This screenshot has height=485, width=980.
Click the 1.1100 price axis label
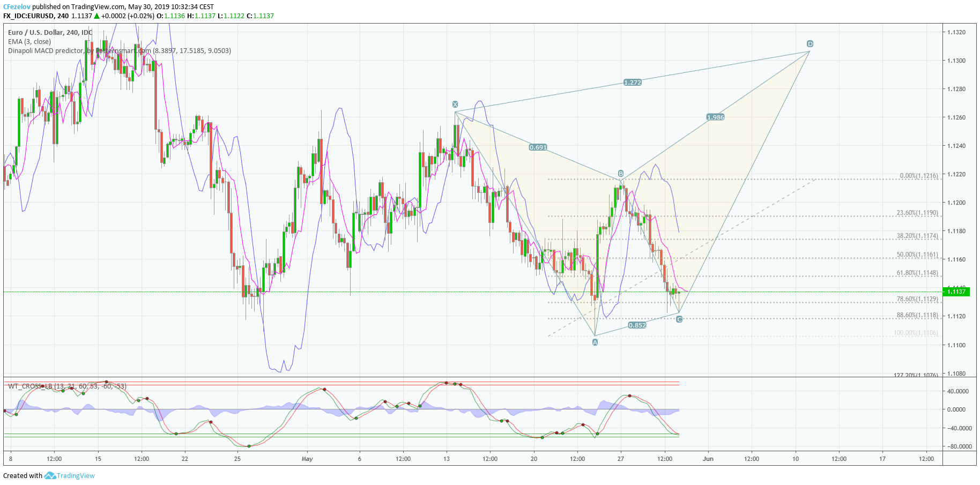coord(956,345)
